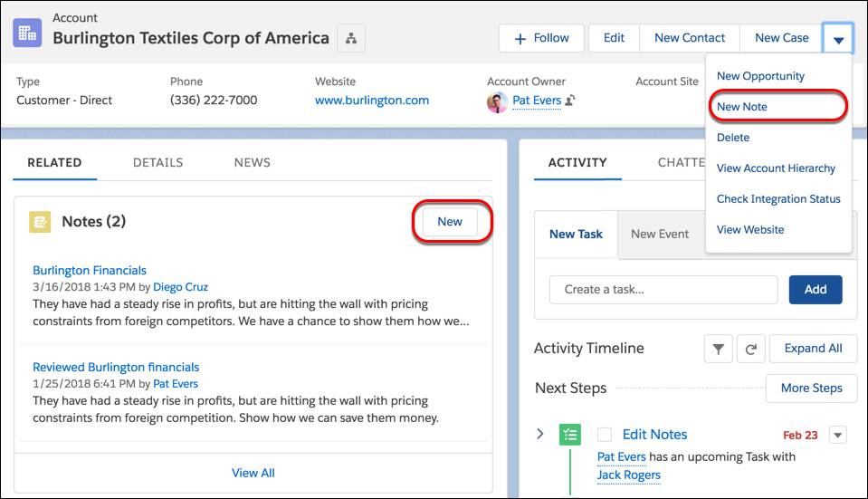Screen dimensions: 868x499
Task: Switch to the News tab
Action: tap(252, 163)
